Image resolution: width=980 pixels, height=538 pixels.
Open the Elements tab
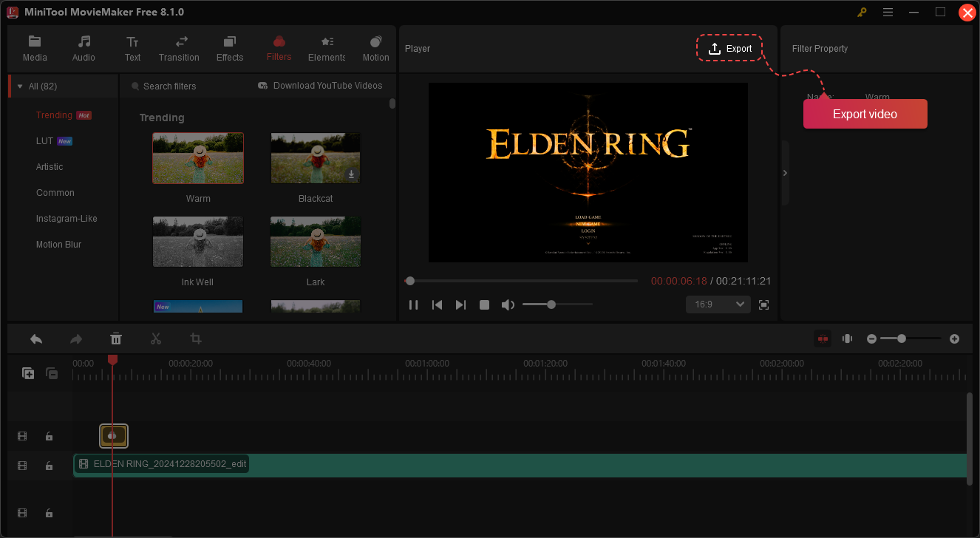(x=327, y=49)
